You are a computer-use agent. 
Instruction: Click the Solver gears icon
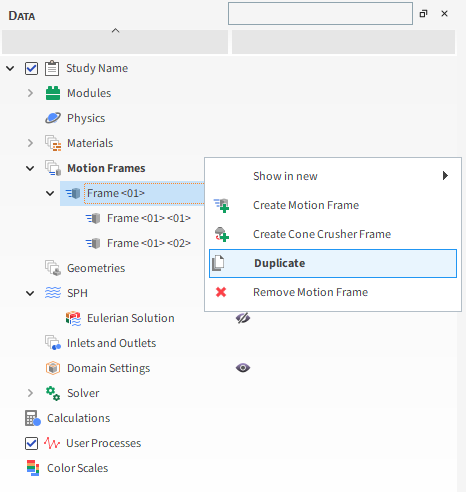pos(53,393)
